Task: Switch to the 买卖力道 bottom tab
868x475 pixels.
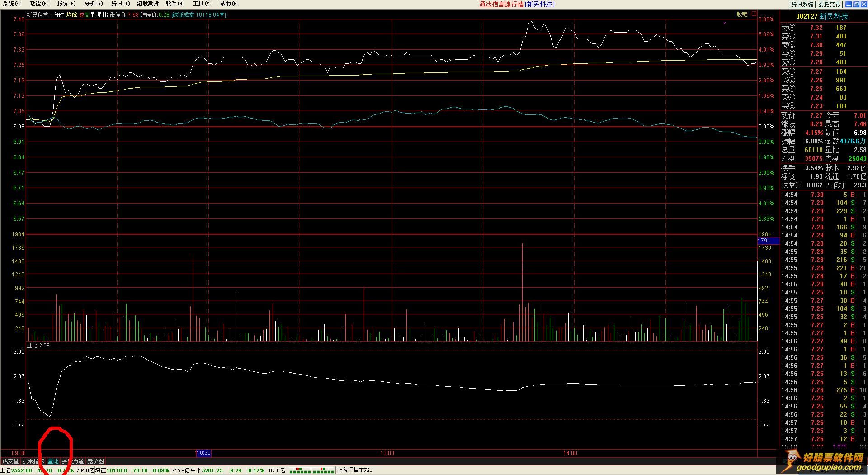Action: click(x=73, y=461)
